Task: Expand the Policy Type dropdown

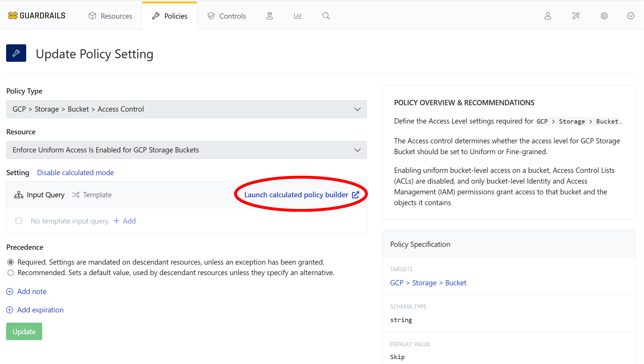Action: 186,109
